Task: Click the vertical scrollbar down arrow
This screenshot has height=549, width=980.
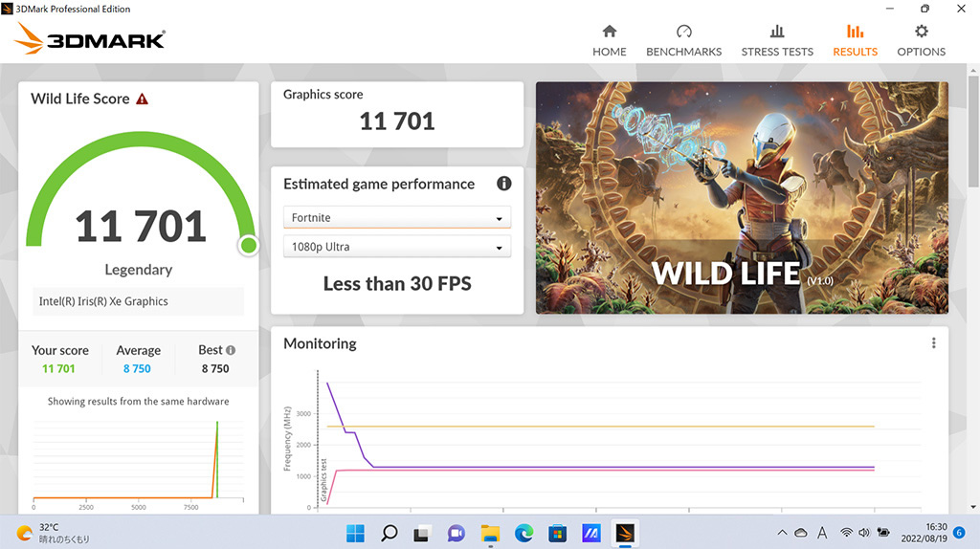Action: tap(973, 507)
